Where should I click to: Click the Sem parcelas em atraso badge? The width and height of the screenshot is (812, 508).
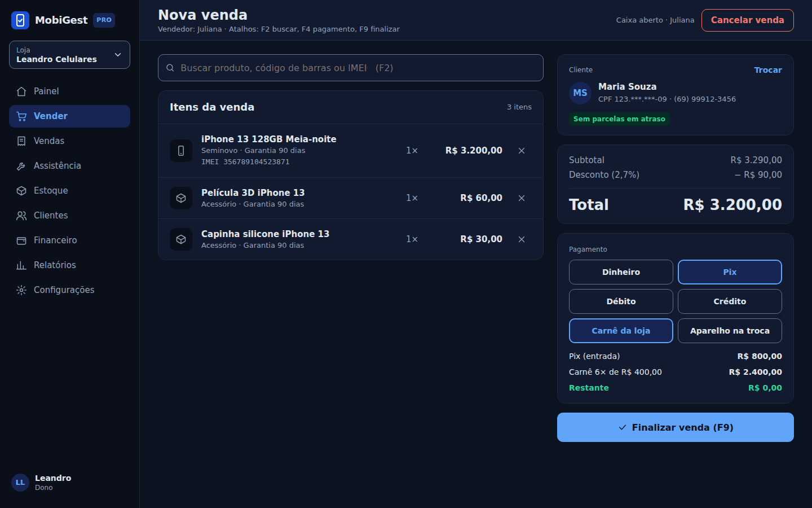(x=619, y=119)
